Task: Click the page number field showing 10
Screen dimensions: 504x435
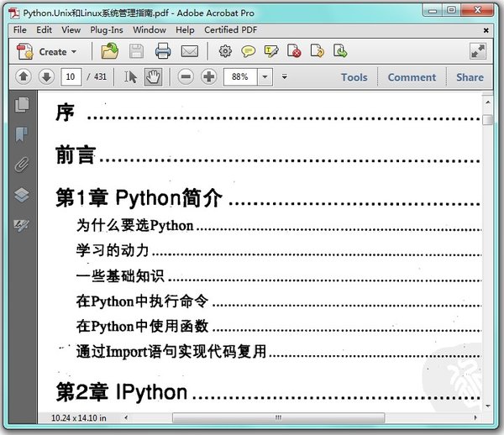Action: [71, 76]
